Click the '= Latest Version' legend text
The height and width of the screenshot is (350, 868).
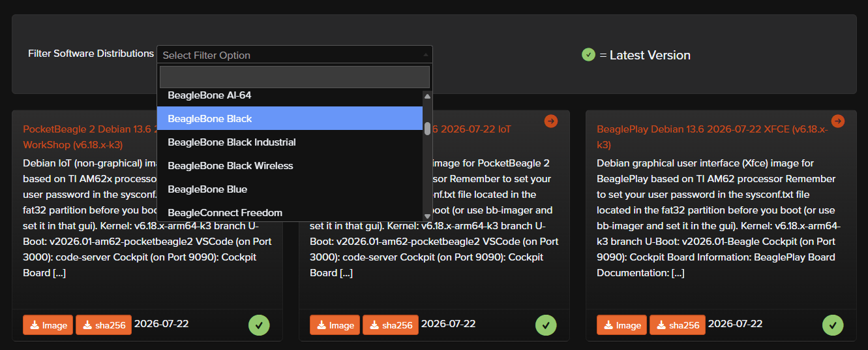(645, 56)
